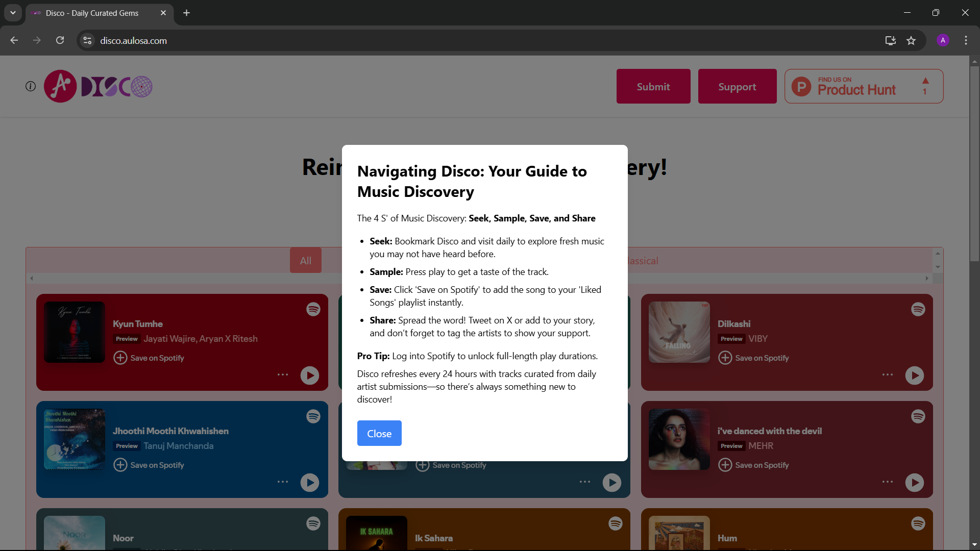
Task: Open Spotify icon on Jhoothi Moothi Khwahishen card
Action: coord(313,416)
